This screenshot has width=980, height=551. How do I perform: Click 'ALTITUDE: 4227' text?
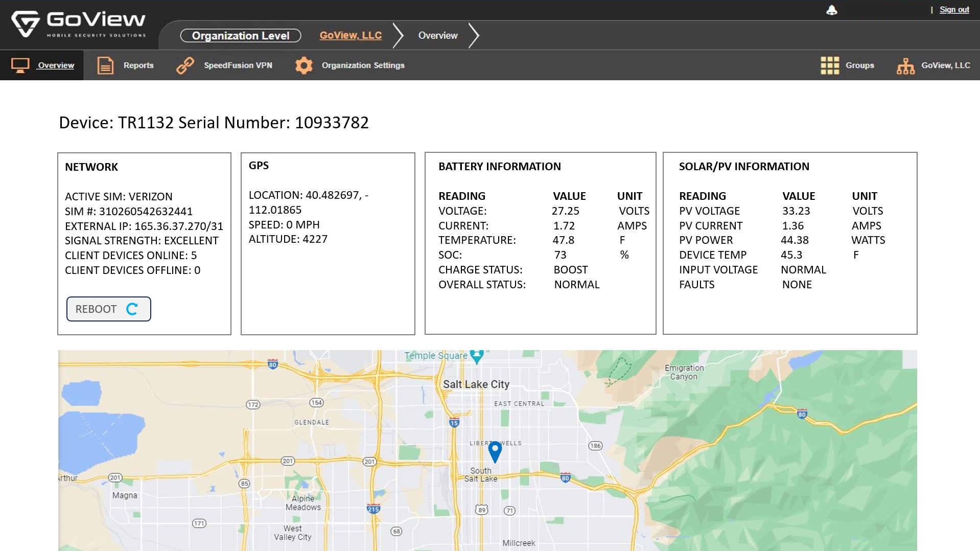(288, 239)
